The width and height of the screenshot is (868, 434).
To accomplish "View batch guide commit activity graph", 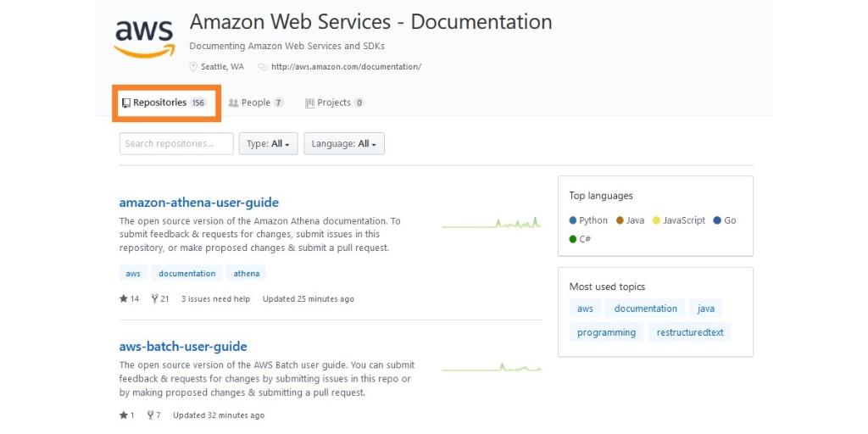I will tap(492, 367).
